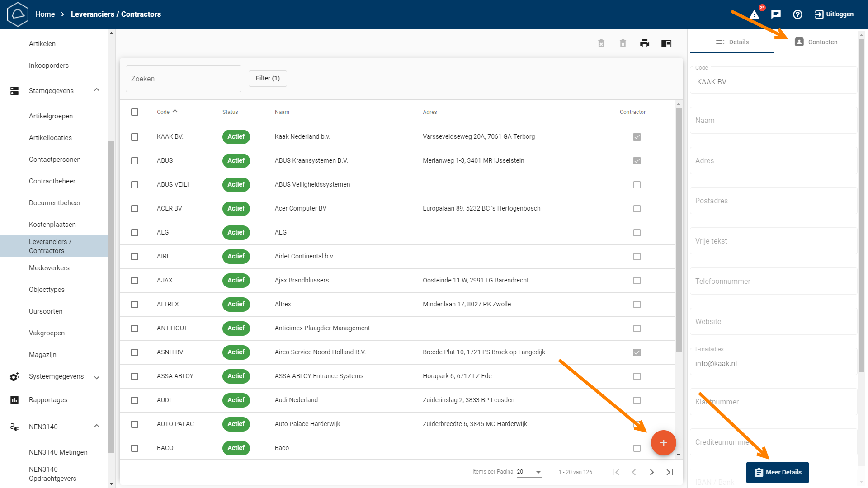The width and height of the screenshot is (868, 488).
Task: Jump to last page arrow
Action: pos(670,472)
